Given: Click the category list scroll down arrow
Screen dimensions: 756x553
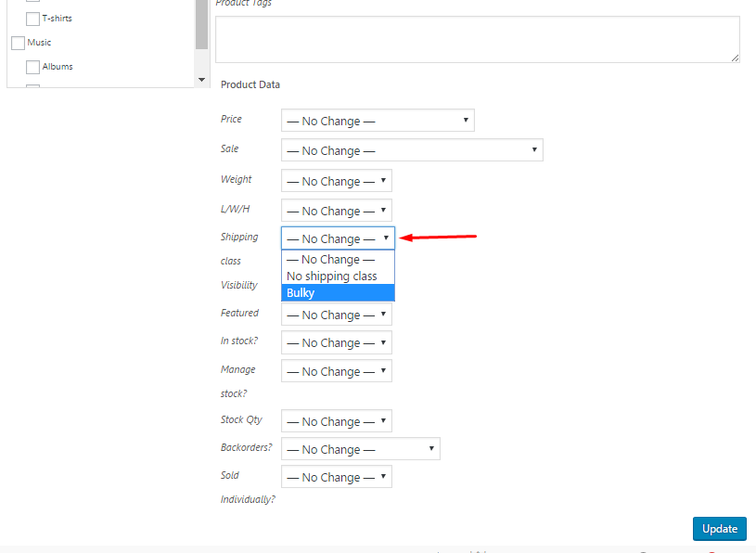Looking at the screenshot, I should click(201, 80).
